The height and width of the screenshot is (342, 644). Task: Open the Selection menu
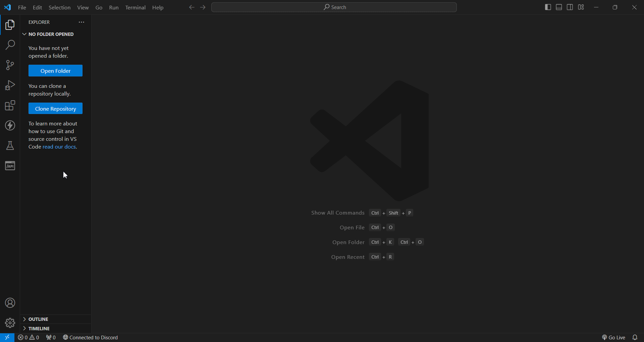click(59, 7)
